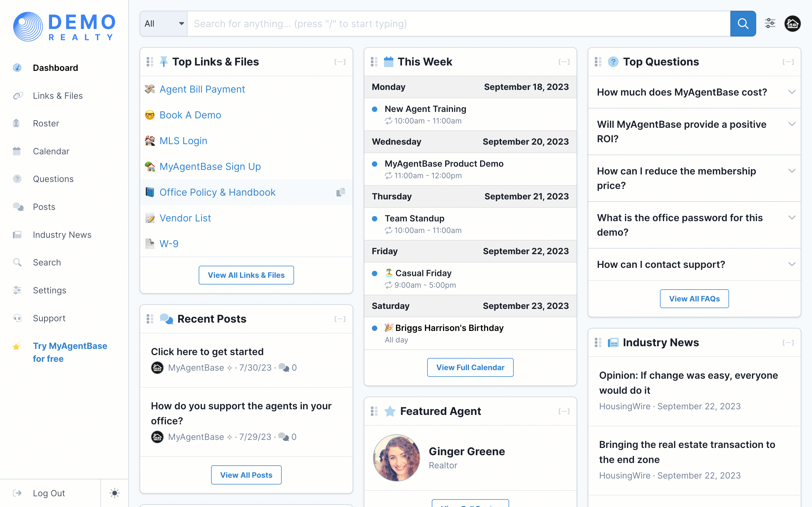The image size is (812, 507).
Task: Collapse the This Week widget
Action: pos(564,62)
